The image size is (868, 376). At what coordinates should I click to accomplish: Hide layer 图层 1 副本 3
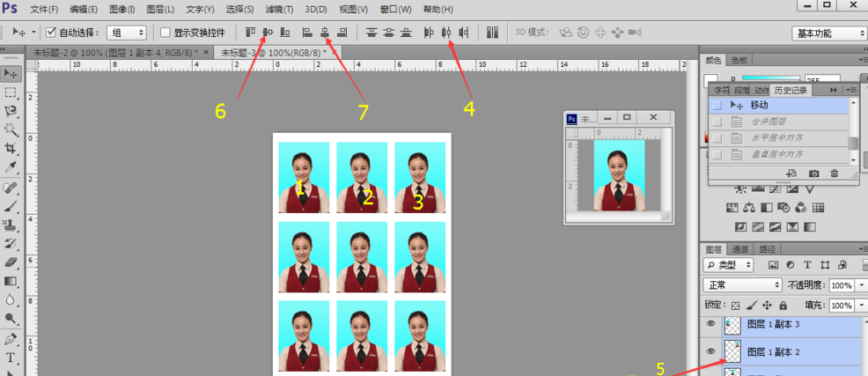click(x=711, y=324)
